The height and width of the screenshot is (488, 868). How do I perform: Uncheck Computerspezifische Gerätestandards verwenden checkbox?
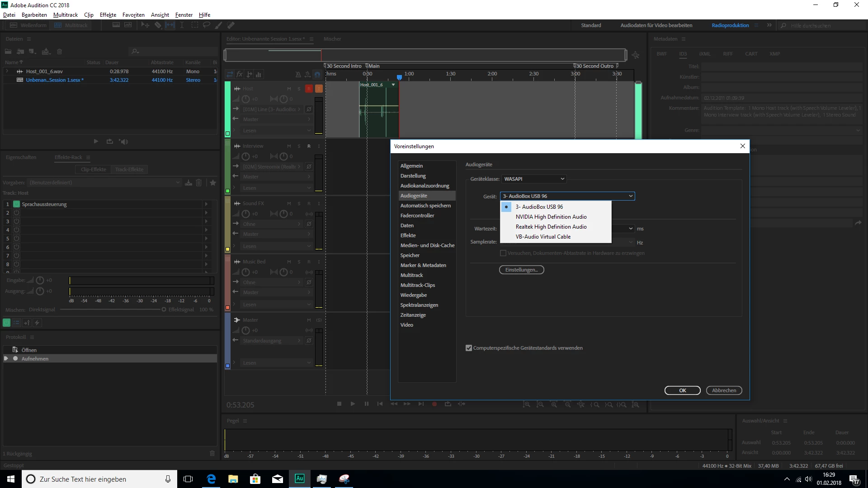tap(469, 348)
